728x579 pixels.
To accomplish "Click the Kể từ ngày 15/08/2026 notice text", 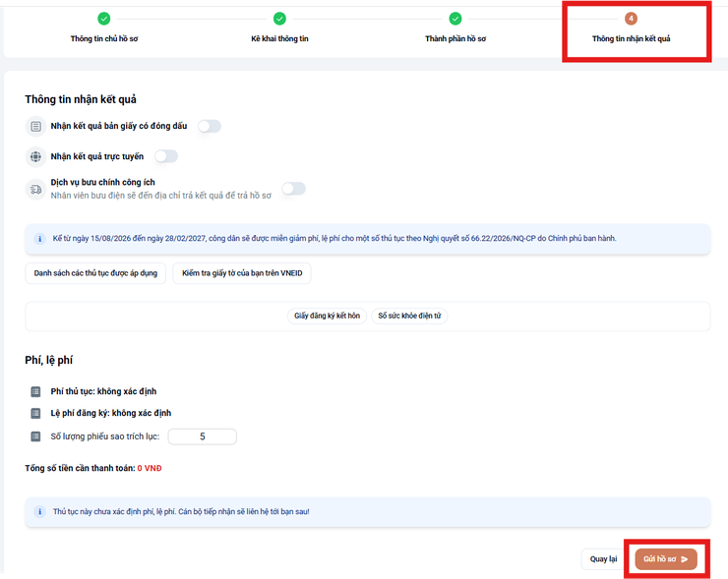I will tap(334, 239).
